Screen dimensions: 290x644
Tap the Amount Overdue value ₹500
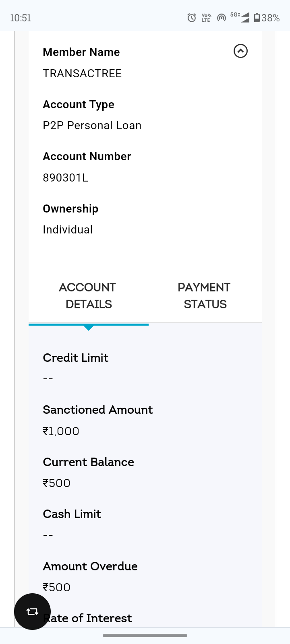57,587
